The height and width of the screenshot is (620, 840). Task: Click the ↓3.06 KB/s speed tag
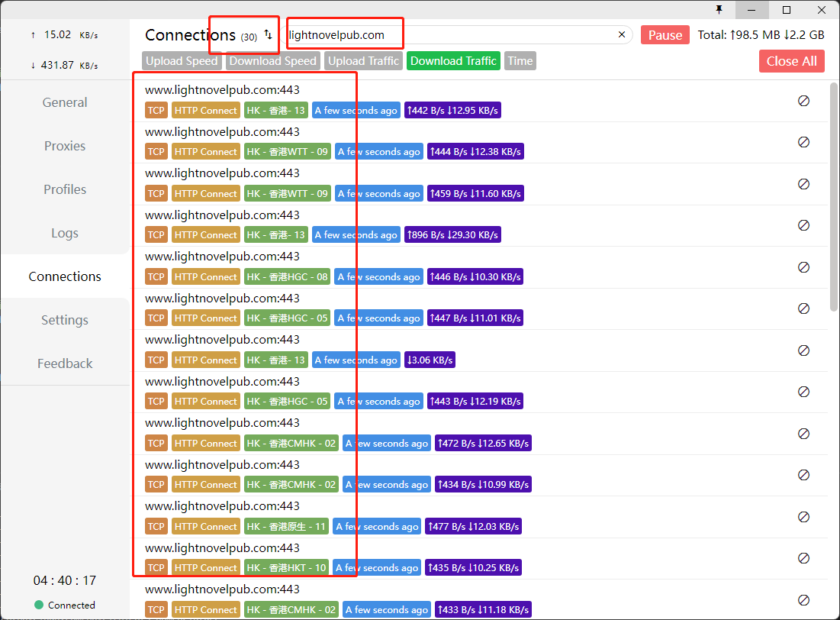(x=430, y=360)
